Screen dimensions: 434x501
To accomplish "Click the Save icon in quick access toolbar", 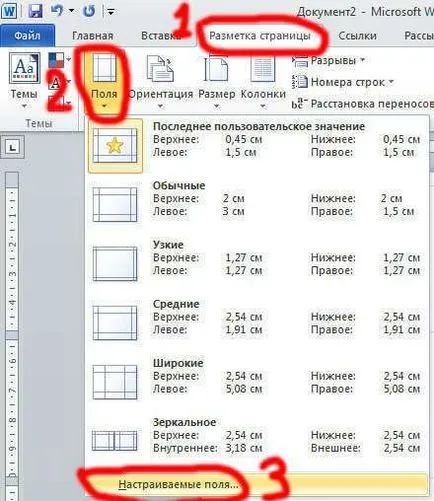I will tap(35, 11).
